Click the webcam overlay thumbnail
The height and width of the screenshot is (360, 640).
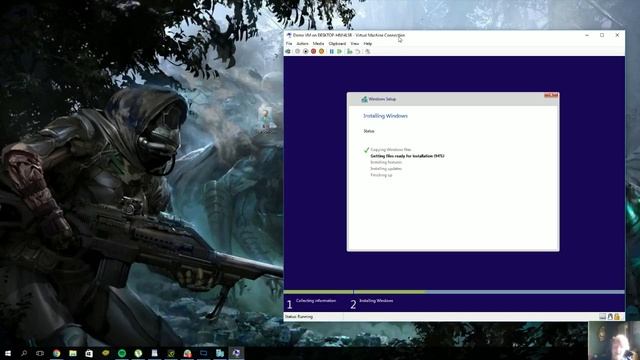(x=614, y=341)
